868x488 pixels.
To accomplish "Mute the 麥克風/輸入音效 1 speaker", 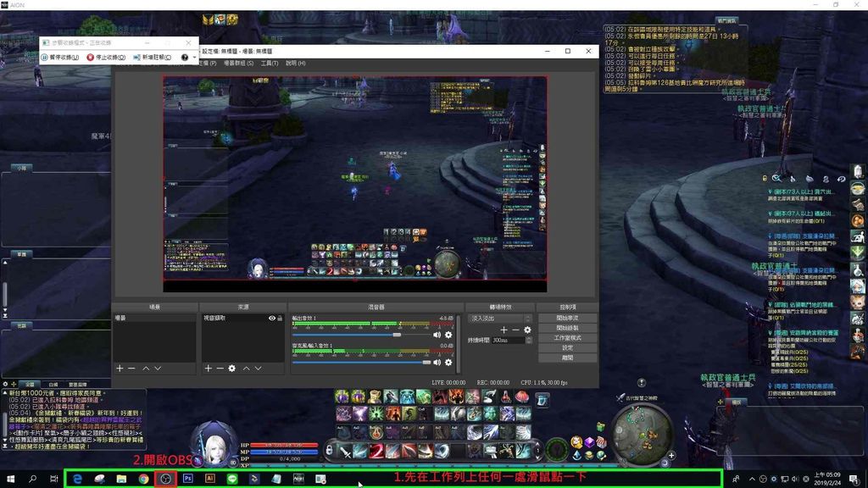I will point(437,363).
